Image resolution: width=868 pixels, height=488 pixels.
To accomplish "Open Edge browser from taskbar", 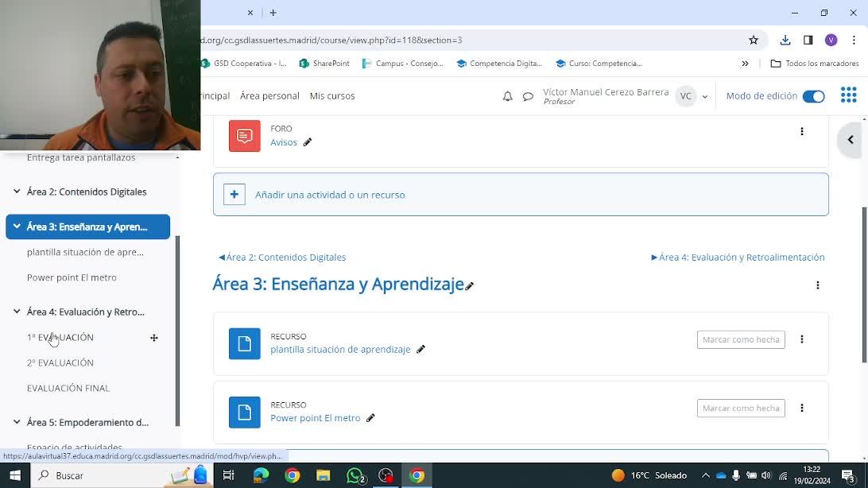I will 261,475.
